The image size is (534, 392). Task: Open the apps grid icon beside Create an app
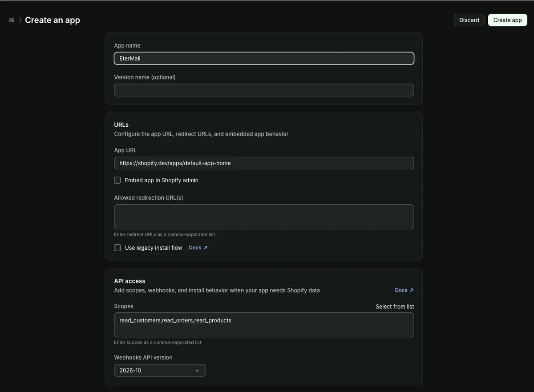click(x=12, y=20)
